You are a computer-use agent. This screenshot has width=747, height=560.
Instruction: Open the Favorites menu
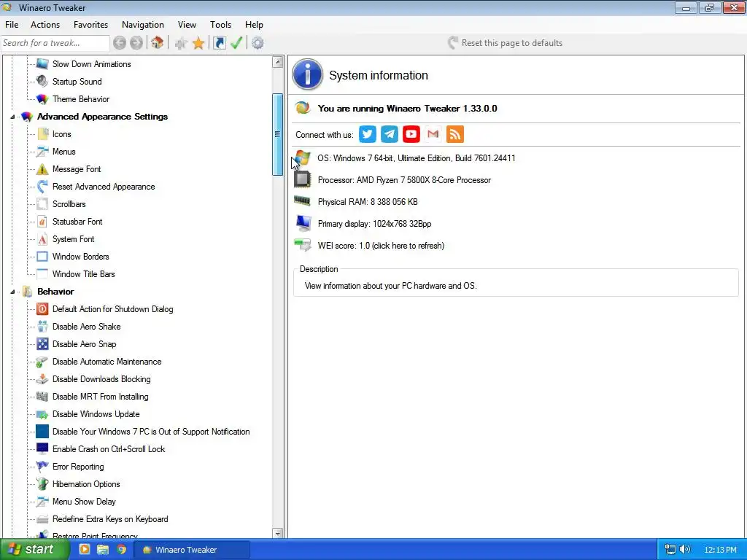pos(90,25)
